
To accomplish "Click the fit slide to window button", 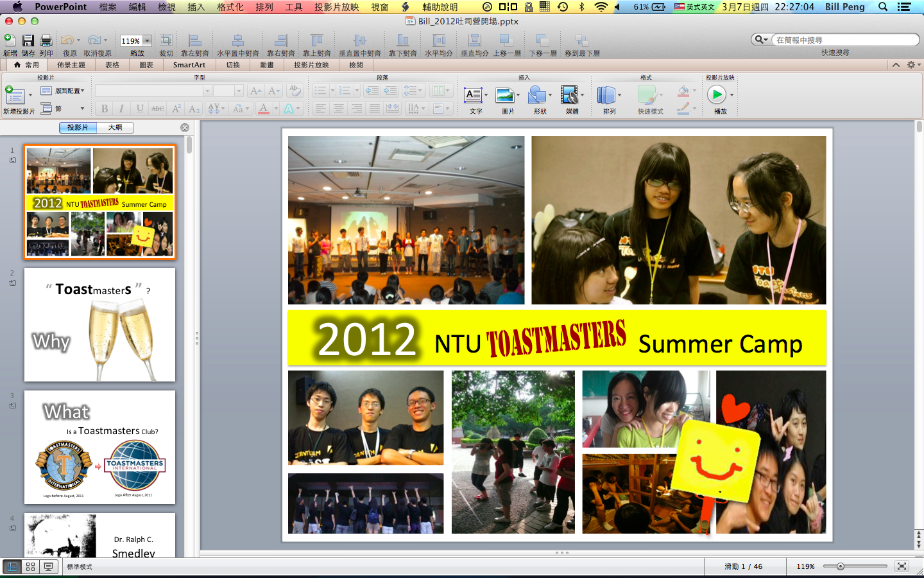I will point(902,566).
